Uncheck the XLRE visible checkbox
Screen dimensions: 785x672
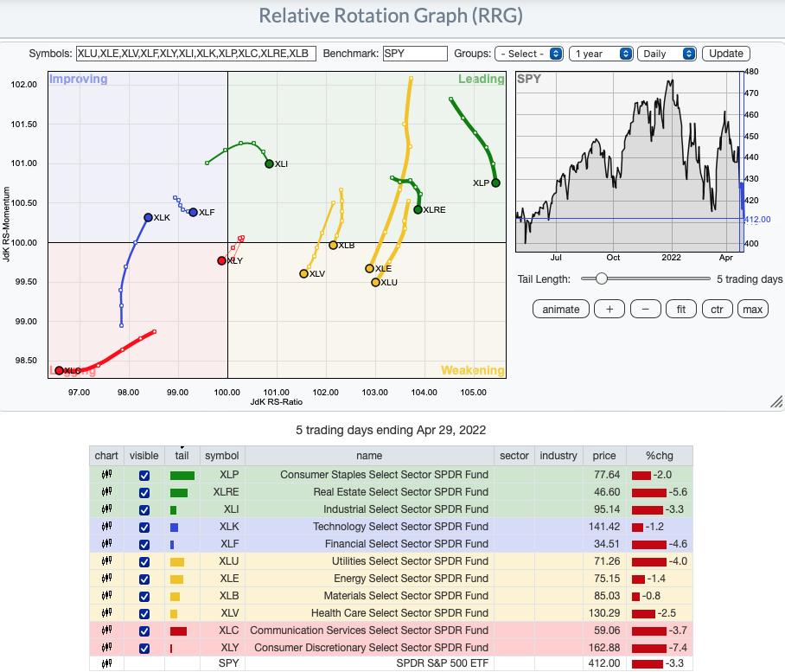(x=144, y=492)
